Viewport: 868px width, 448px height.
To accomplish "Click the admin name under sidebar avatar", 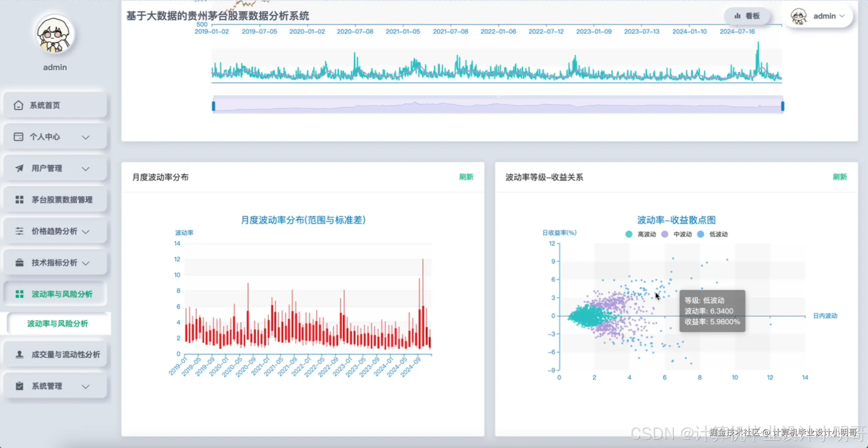I will [x=55, y=67].
